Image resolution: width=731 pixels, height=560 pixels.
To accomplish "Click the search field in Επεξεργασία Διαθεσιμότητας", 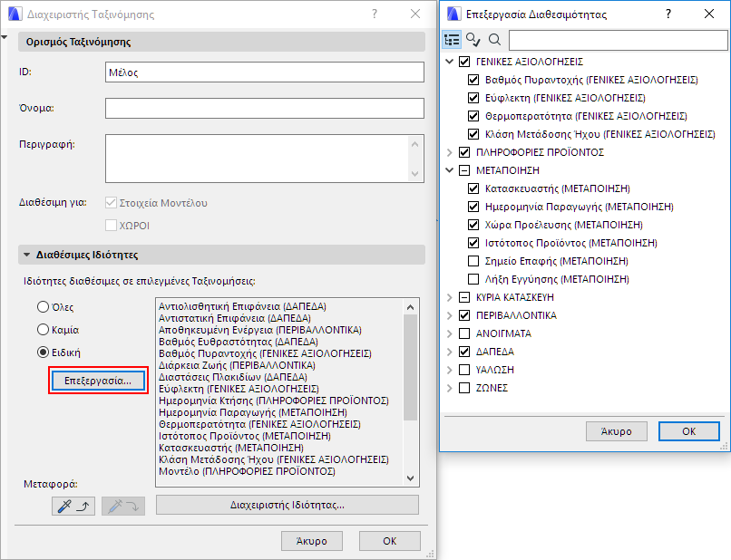I will [619, 40].
